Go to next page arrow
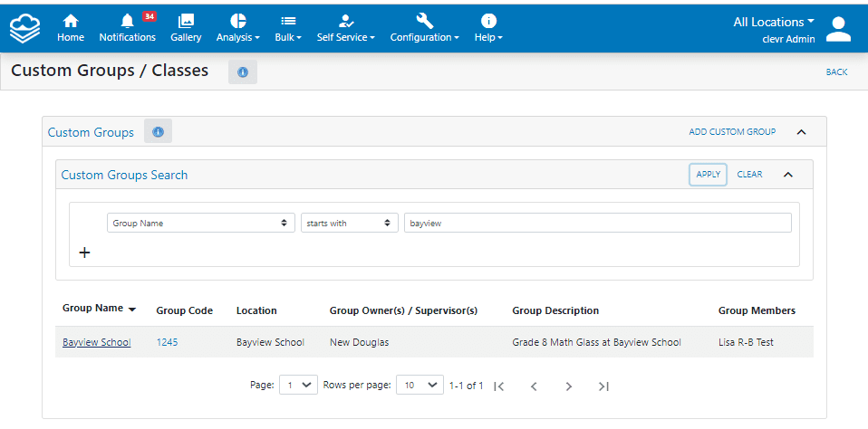 [568, 386]
